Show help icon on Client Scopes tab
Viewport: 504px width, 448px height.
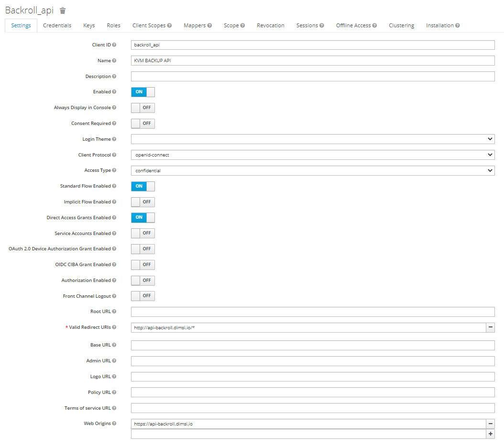(x=169, y=25)
